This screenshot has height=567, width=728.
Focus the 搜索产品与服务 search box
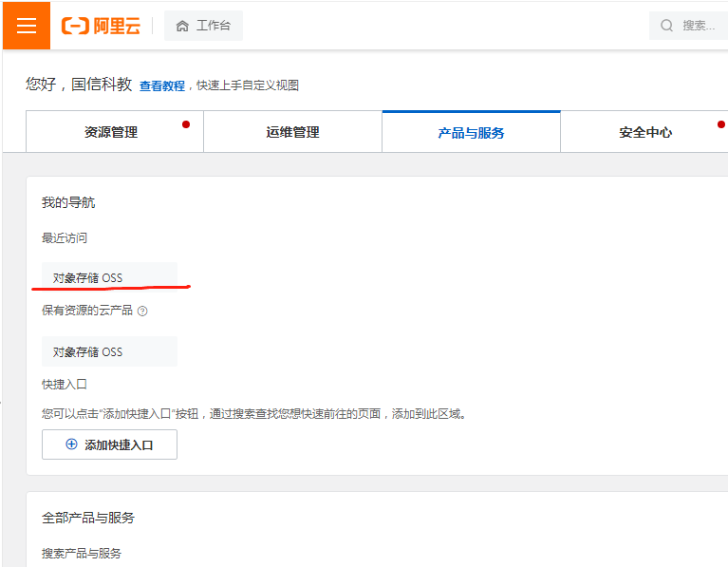(82, 553)
